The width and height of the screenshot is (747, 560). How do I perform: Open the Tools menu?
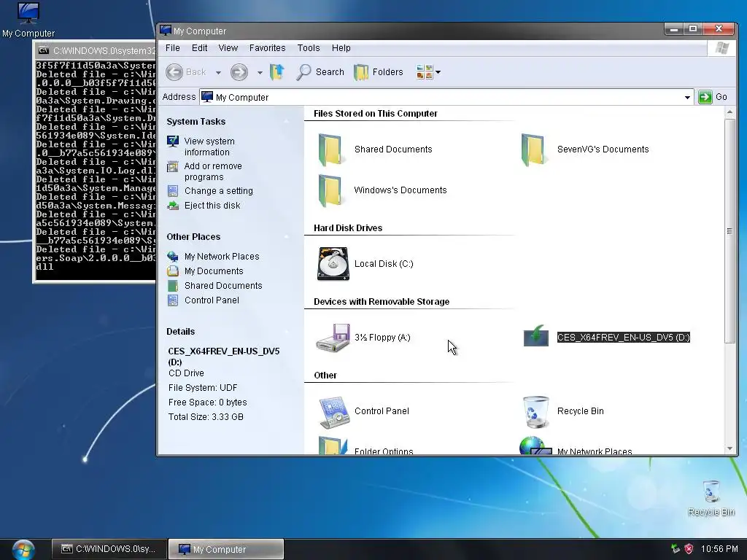click(309, 48)
